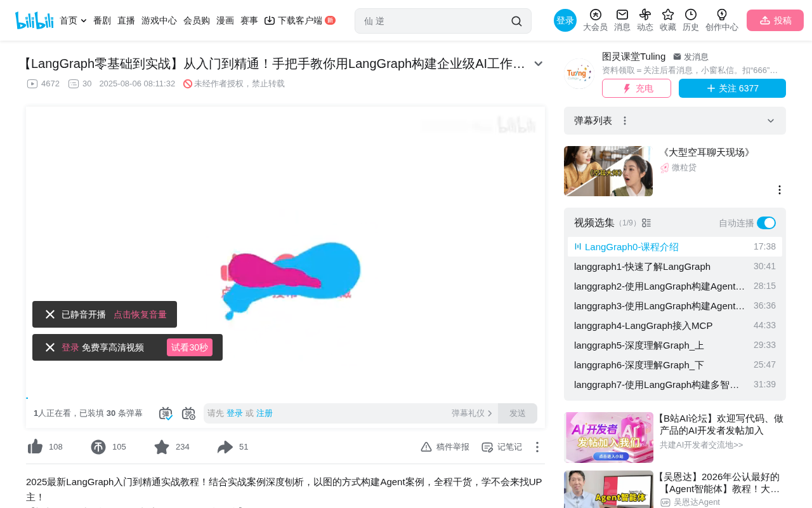The image size is (812, 508).
Task: Click the search magnifier icon
Action: [516, 21]
